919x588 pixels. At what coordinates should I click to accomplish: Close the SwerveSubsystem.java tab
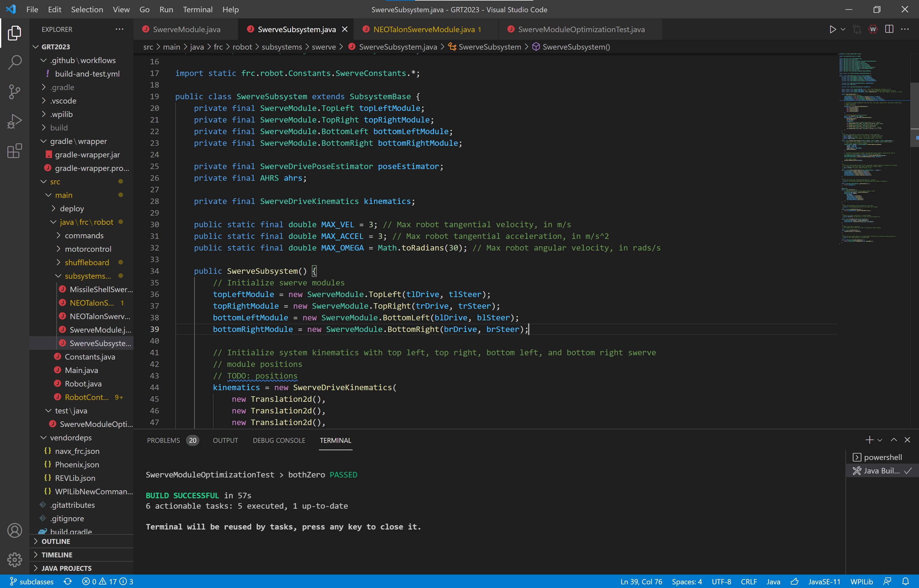click(x=344, y=29)
